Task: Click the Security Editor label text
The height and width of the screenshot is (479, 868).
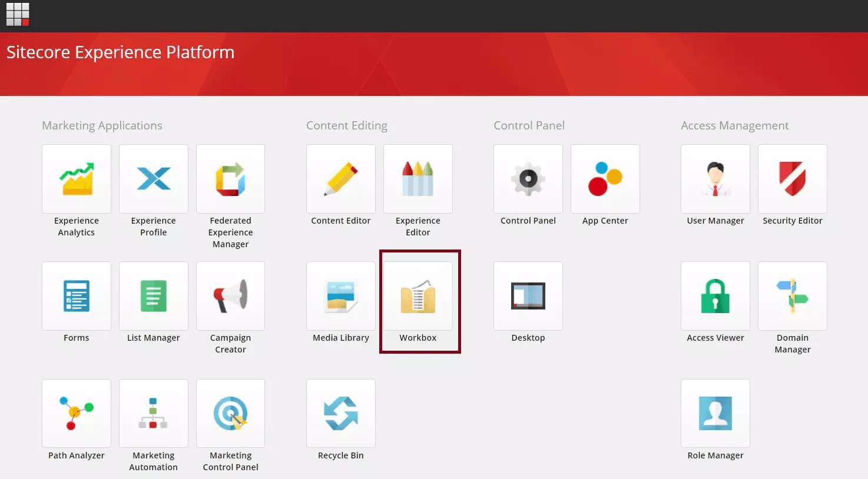Action: (793, 221)
